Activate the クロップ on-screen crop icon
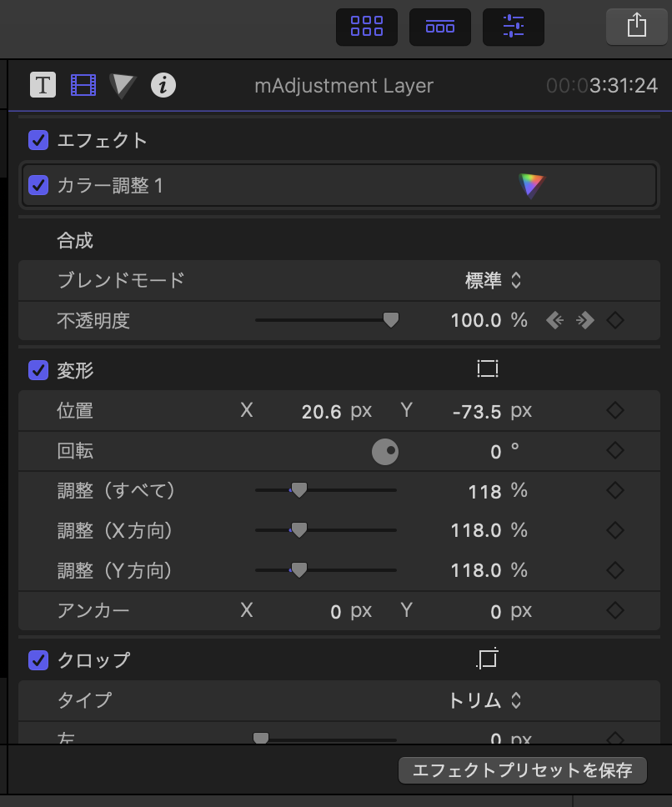The height and width of the screenshot is (807, 672). point(488,659)
